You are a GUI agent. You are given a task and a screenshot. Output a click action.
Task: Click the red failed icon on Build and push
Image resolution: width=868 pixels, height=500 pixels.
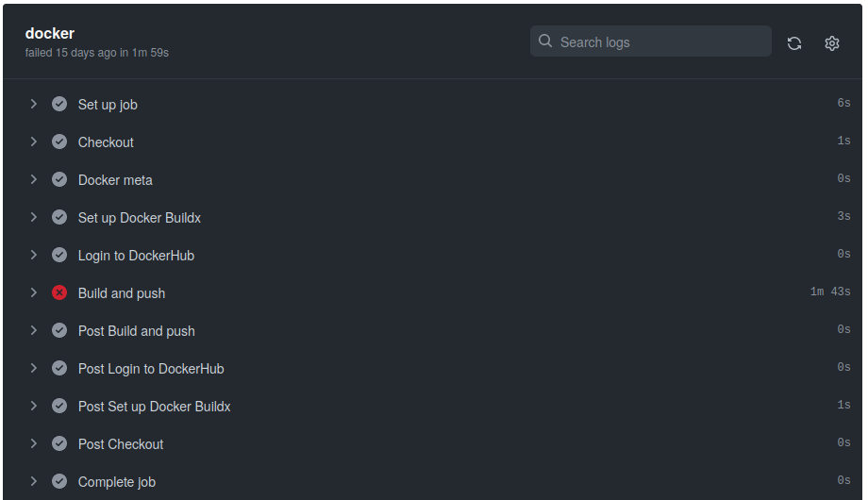(59, 292)
